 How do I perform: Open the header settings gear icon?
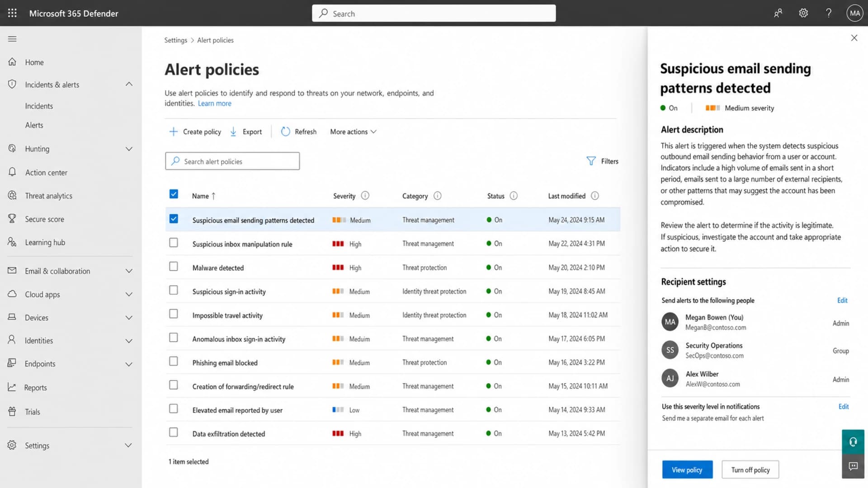(x=803, y=13)
